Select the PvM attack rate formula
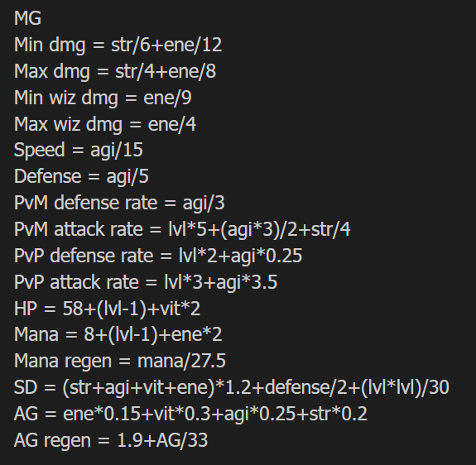Viewport: 476px width, 465px height. 182,229
